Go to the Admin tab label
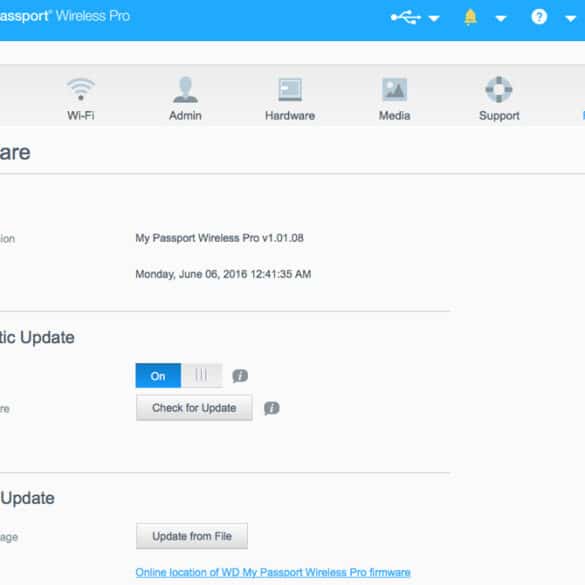This screenshot has width=585, height=585. (185, 116)
